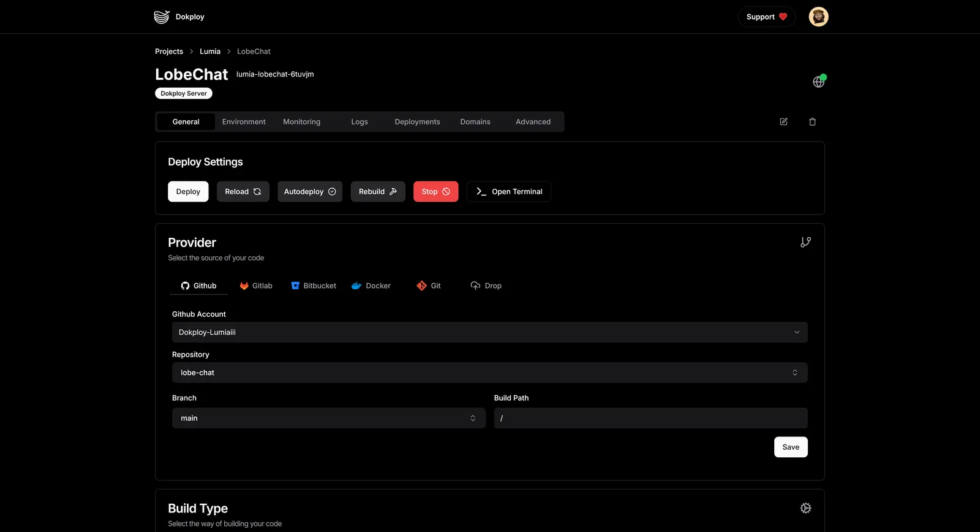Select the Docker provider
This screenshot has width=980, height=532.
click(x=371, y=286)
